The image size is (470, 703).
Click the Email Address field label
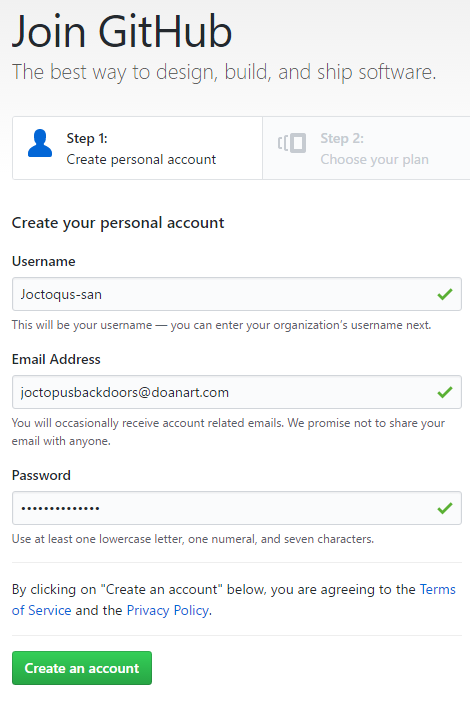pyautogui.click(x=56, y=359)
